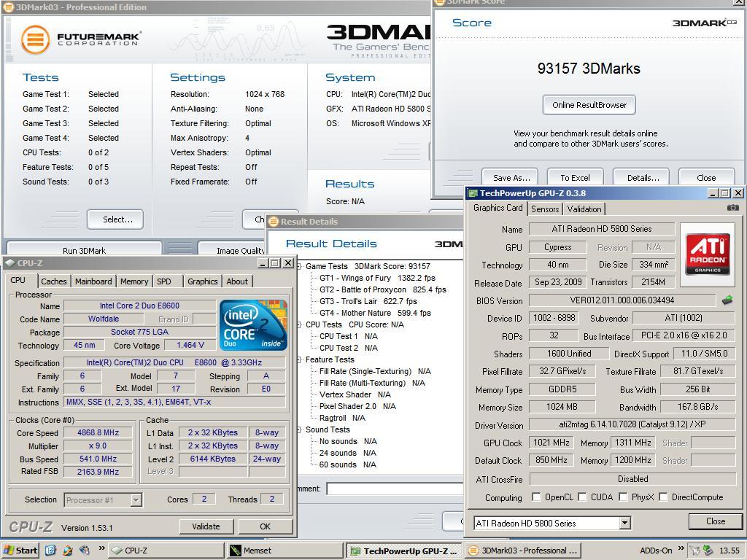
Task: Click the Futuremark orange logo in 3DMark03
Action: (x=35, y=39)
